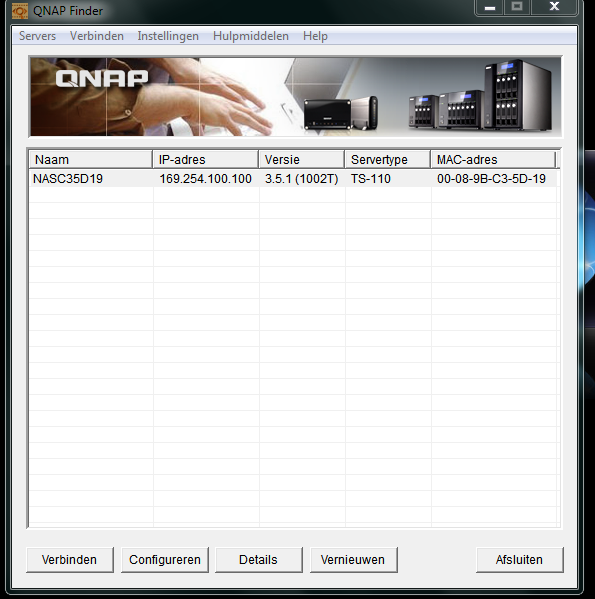
Task: Click the QNAP logo in the banner
Action: (102, 78)
